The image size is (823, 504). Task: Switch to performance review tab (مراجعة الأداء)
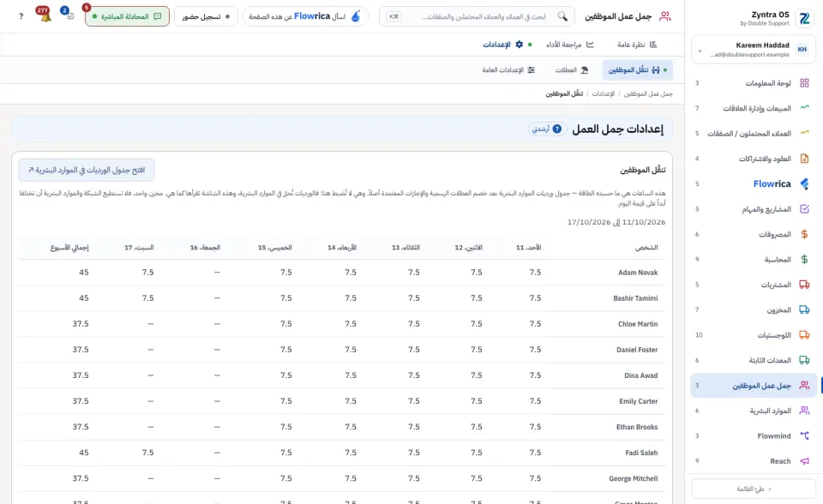click(x=570, y=45)
